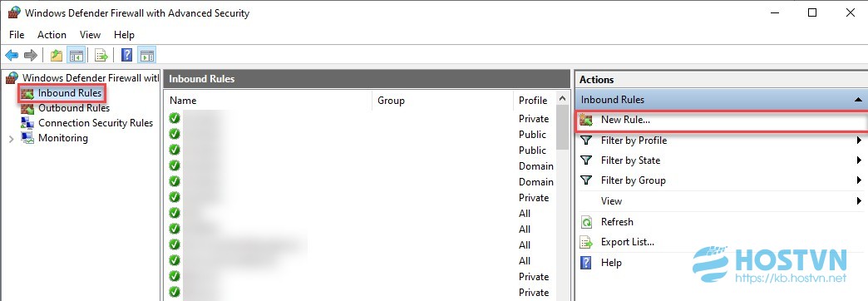Open the Filter by Profile submenu
Viewport: 868px width, 301px height.
(x=722, y=141)
